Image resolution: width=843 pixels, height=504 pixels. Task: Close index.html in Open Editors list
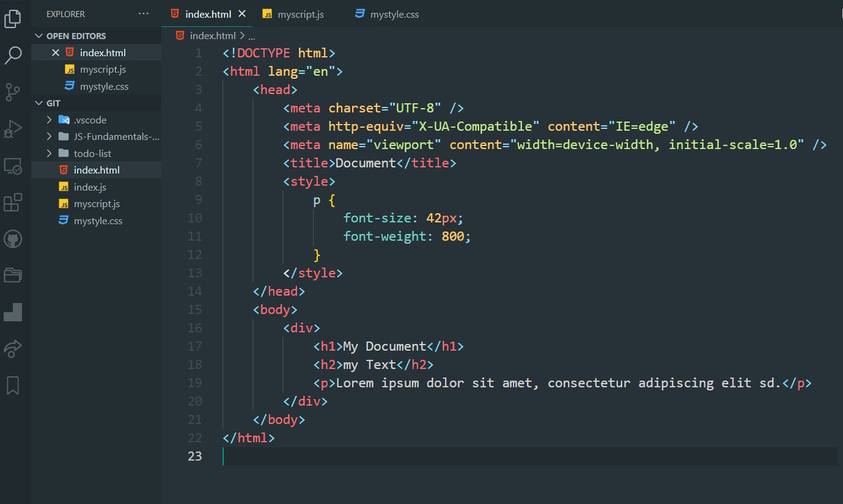pyautogui.click(x=56, y=53)
